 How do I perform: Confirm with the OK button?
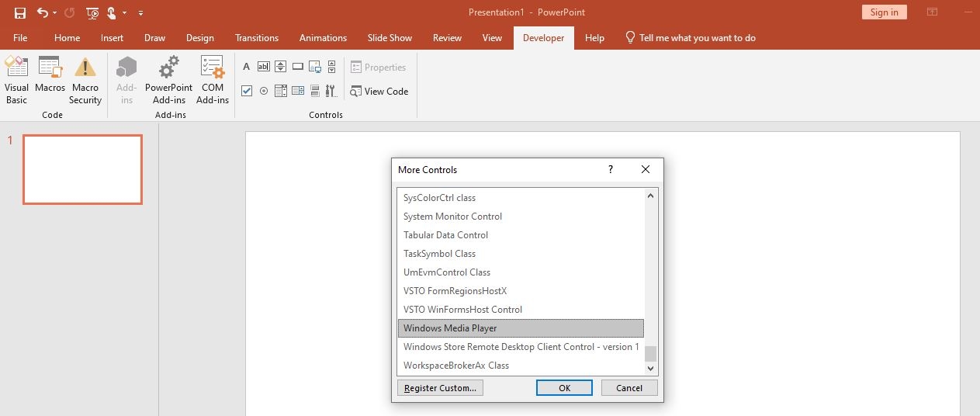tap(564, 388)
